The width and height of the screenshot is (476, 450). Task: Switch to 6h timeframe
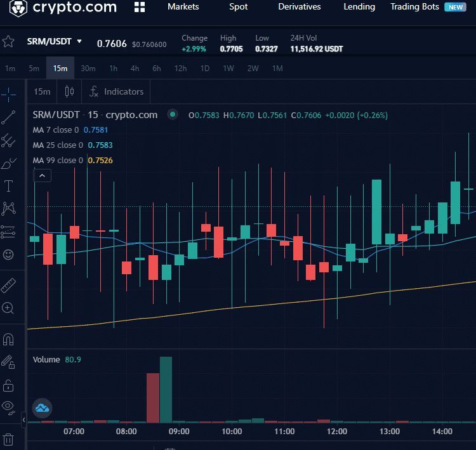tap(157, 69)
